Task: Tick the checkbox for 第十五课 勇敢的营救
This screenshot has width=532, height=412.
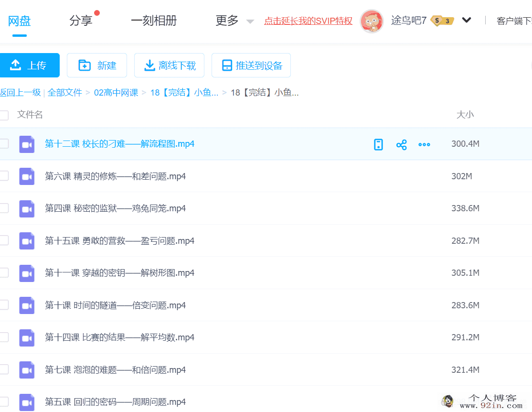Action: (4, 240)
